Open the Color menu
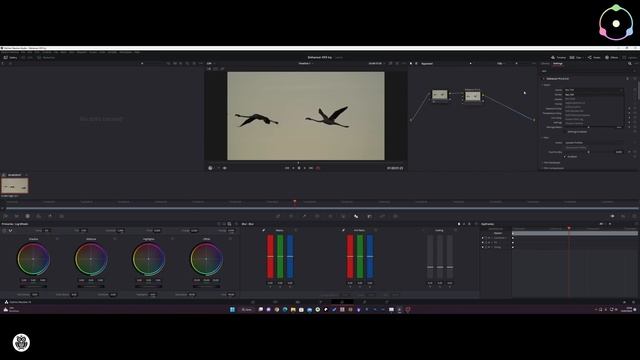 click(x=102, y=52)
